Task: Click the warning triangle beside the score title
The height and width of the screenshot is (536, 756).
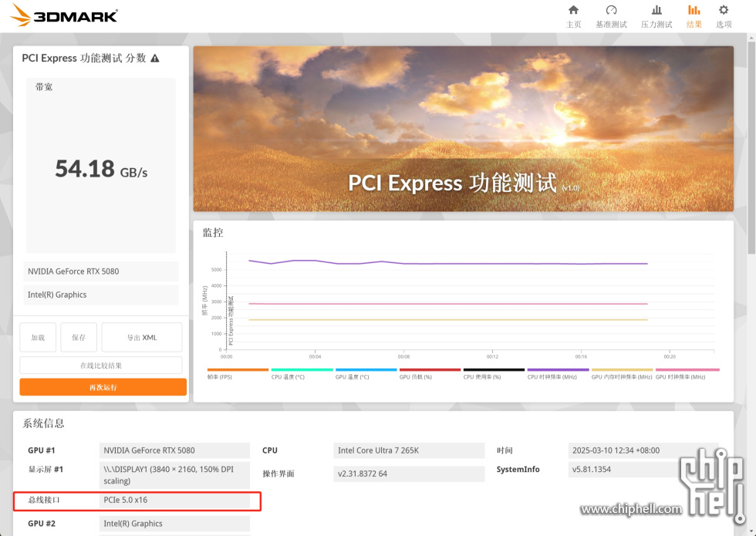Action: [x=155, y=59]
